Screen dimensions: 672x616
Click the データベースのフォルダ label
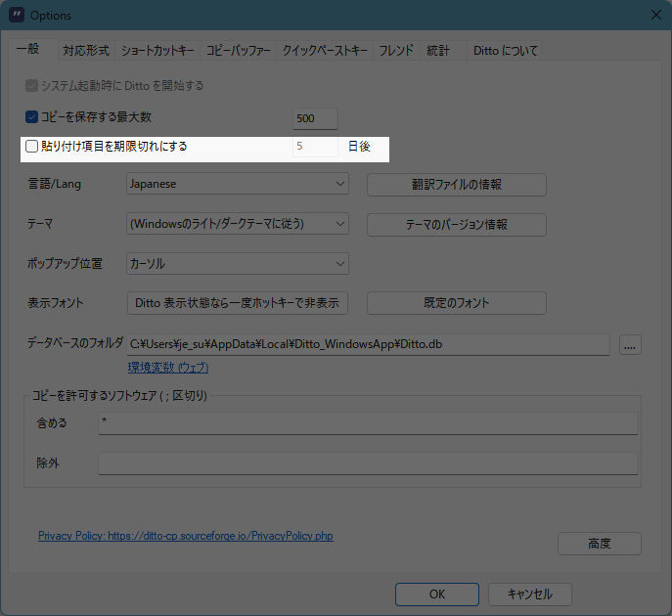pos(75,342)
